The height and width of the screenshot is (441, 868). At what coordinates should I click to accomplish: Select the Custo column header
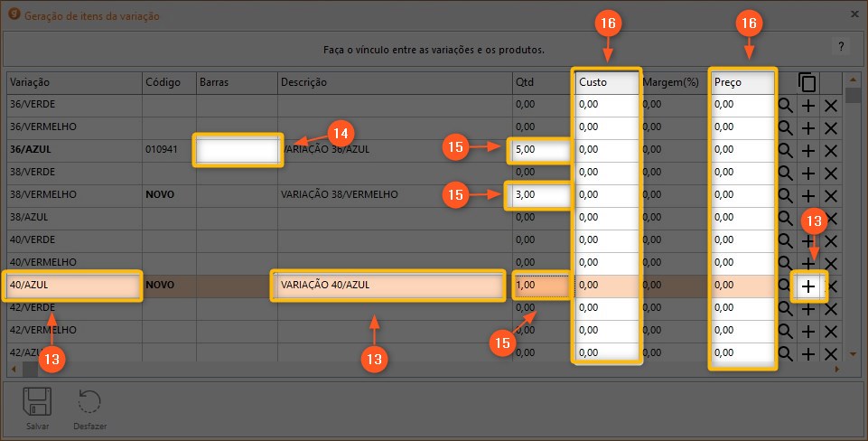[x=606, y=82]
